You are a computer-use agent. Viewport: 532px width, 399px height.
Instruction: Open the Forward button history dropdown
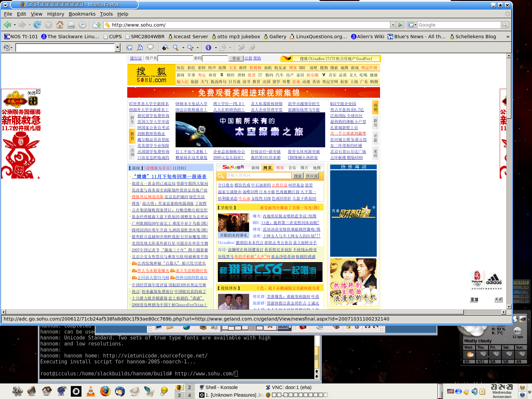[29, 25]
